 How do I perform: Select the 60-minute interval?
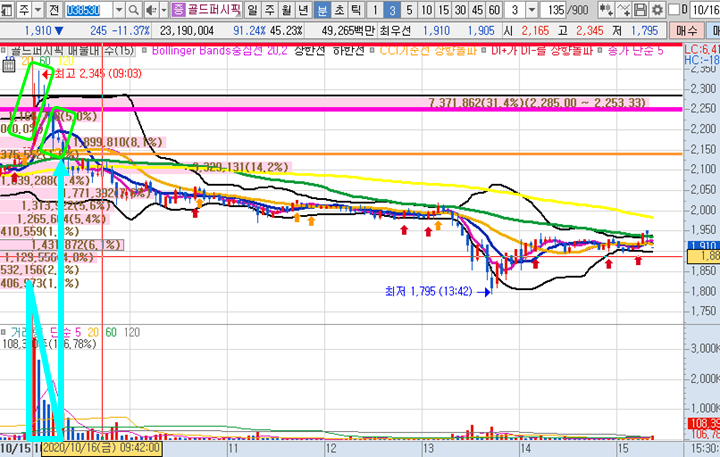coord(494,10)
